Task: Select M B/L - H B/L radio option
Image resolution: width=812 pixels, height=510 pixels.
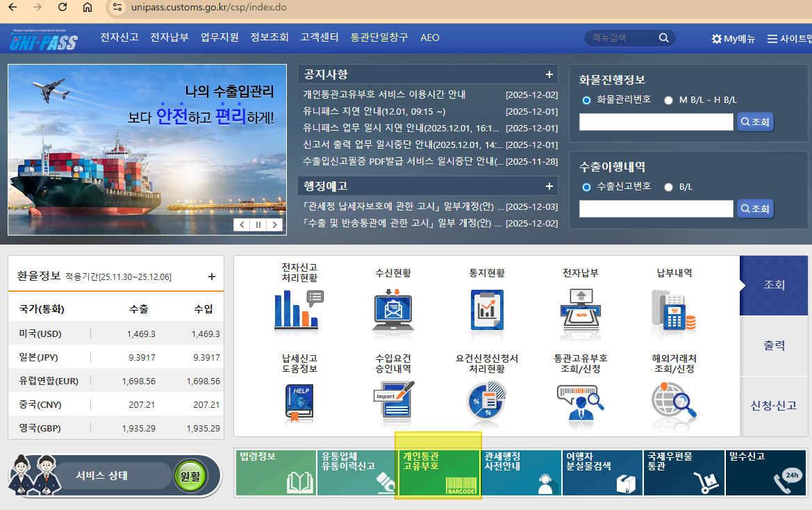Action: [x=668, y=101]
